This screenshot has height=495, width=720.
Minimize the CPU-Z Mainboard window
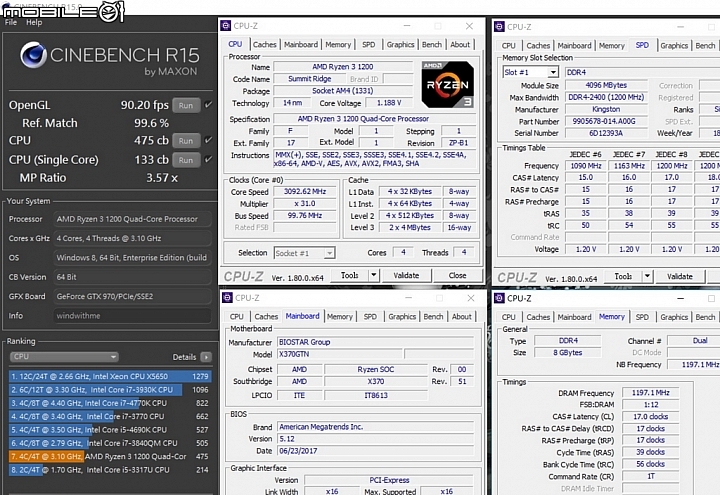coord(408,298)
